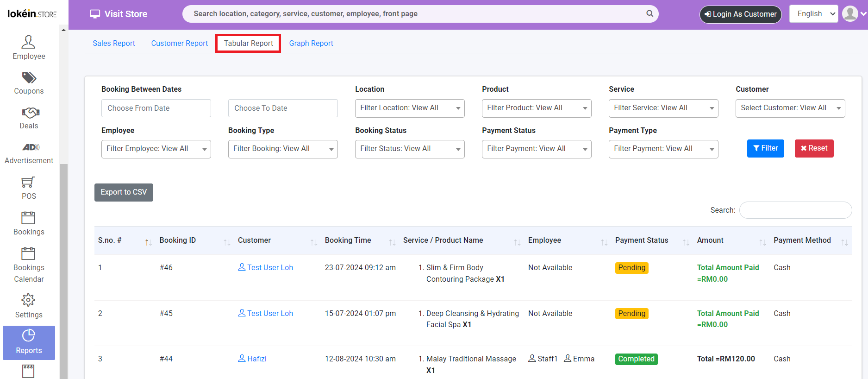Click Total =RM120.00 amount
This screenshot has height=379, width=868.
(726, 359)
